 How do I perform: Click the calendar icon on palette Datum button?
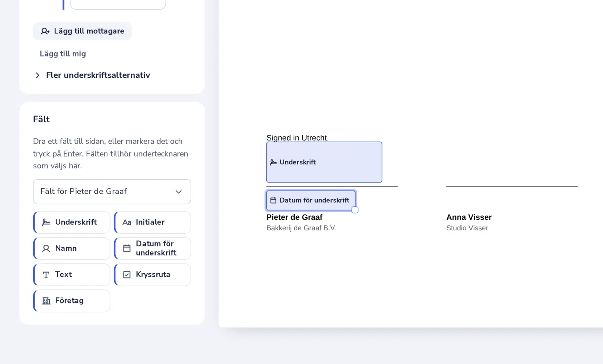click(x=127, y=248)
